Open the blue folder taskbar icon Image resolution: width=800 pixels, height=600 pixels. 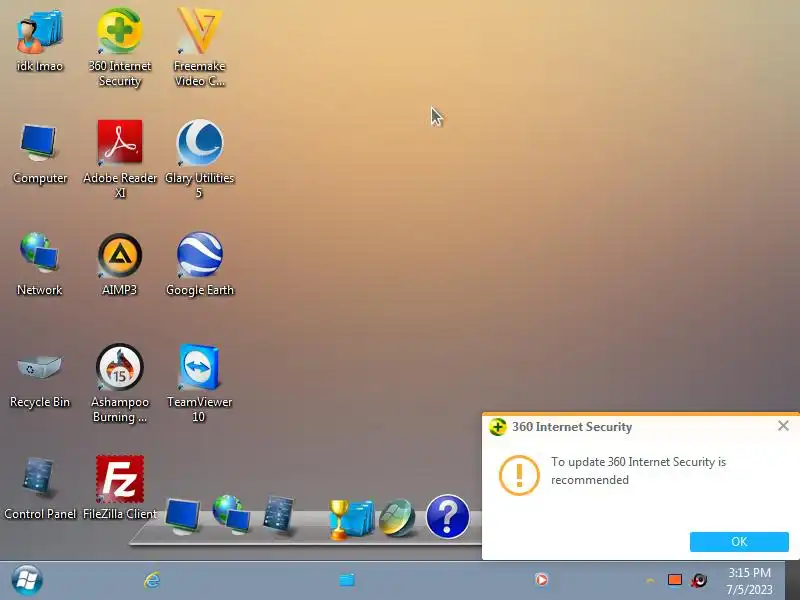tap(347, 580)
